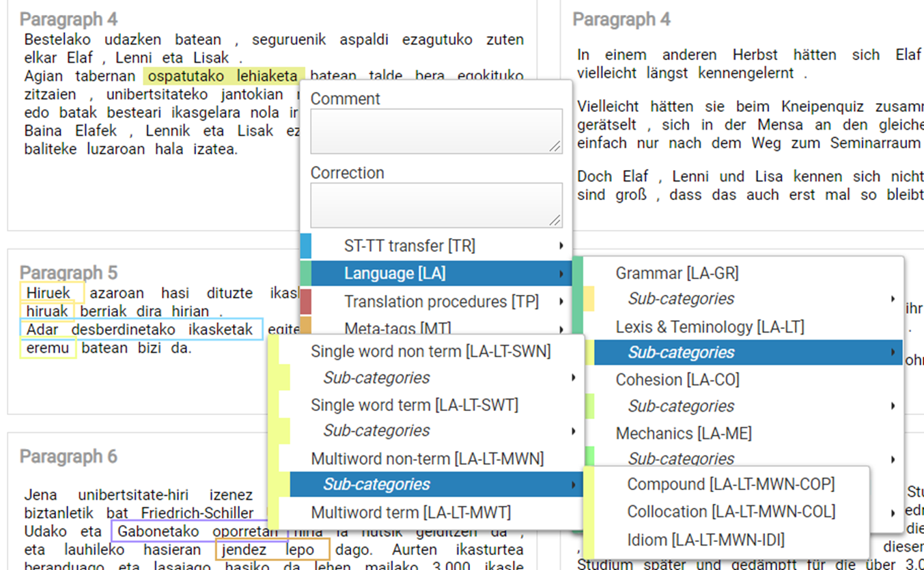The width and height of the screenshot is (924, 570).
Task: Click the blue ST-TT transfer color swatch
Action: point(305,246)
